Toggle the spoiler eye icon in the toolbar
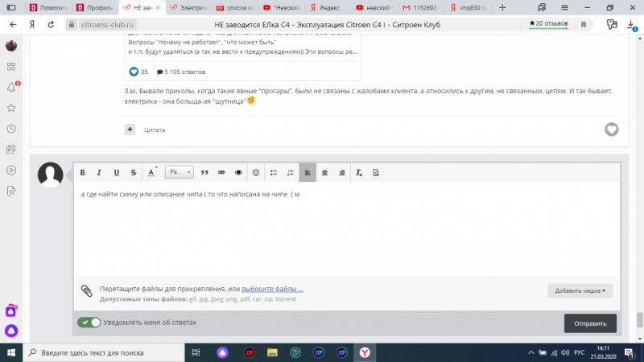644x362 pixels. (x=238, y=172)
